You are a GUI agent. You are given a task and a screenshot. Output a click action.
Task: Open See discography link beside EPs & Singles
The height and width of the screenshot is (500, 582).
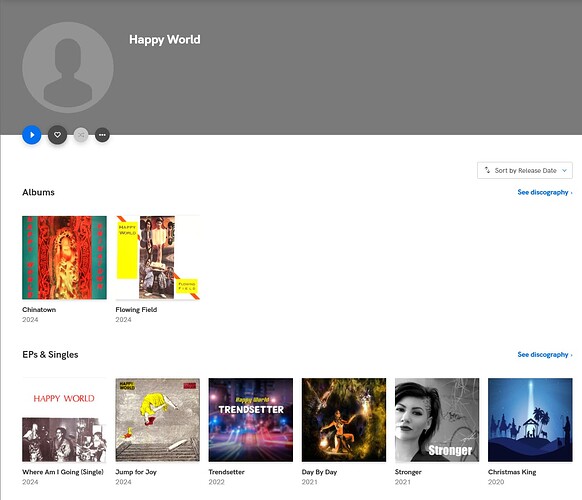(x=545, y=354)
